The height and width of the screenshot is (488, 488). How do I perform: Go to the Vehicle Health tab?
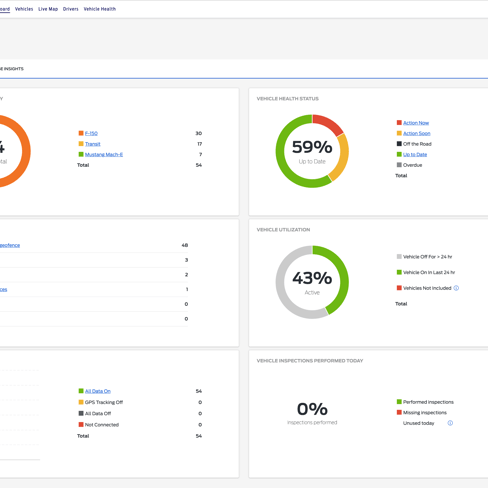pos(100,9)
